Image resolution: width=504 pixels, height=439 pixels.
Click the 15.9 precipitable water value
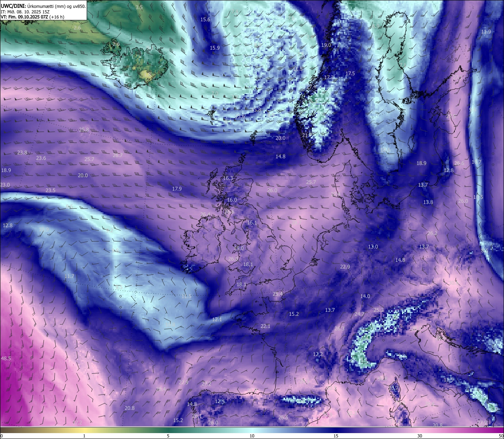(215, 48)
